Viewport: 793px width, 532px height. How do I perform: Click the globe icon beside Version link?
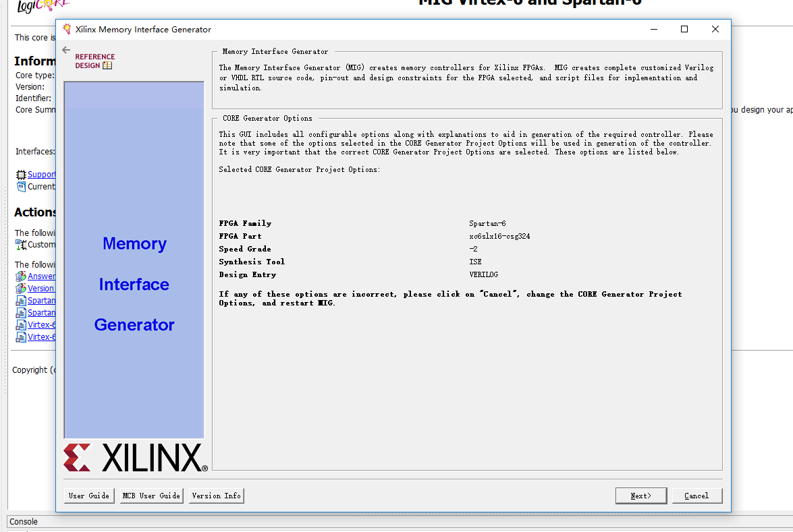(x=21, y=289)
